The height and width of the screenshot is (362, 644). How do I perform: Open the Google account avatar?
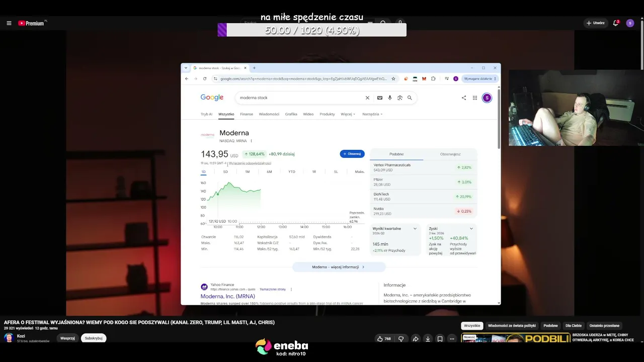coord(487,98)
